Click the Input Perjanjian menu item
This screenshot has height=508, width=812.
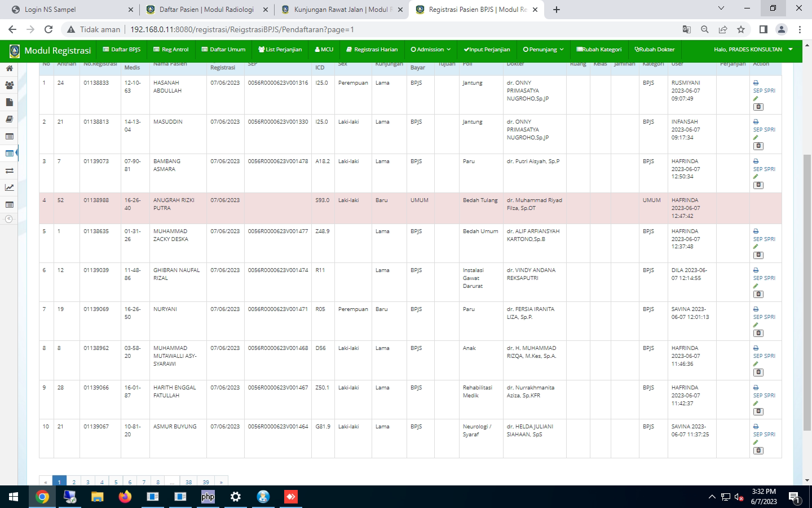(x=487, y=50)
